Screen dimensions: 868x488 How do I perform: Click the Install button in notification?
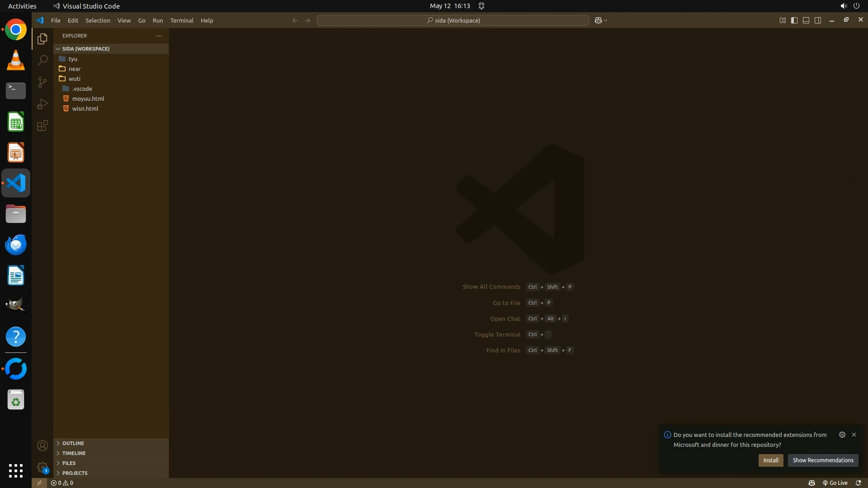[x=771, y=460]
